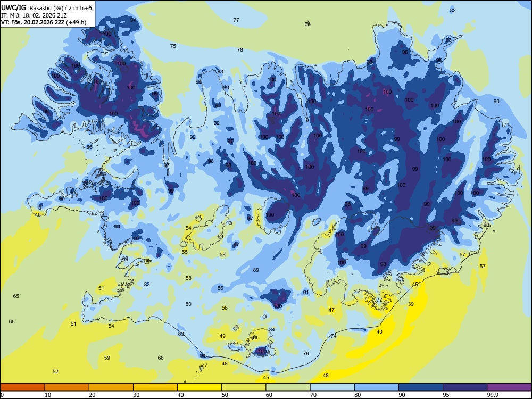Click the '86' humidity value on the map
Viewport: 532px width, 399px height.
220,288
